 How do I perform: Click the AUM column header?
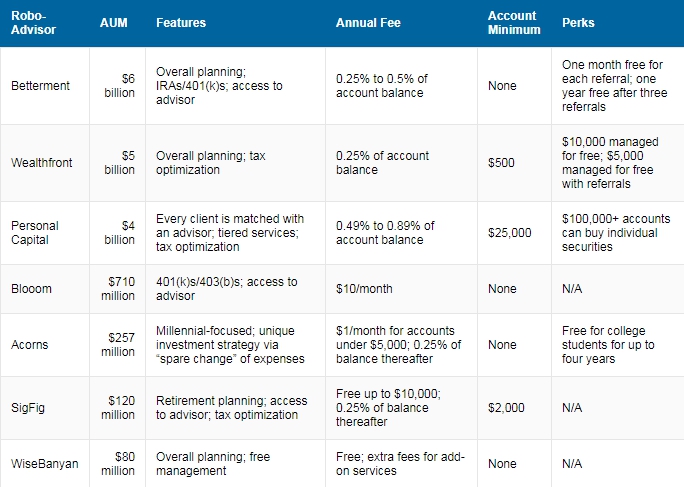pyautogui.click(x=115, y=22)
